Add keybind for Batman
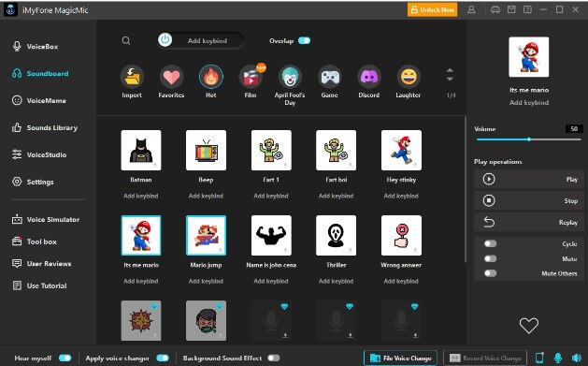The height and width of the screenshot is (366, 588). (141, 196)
